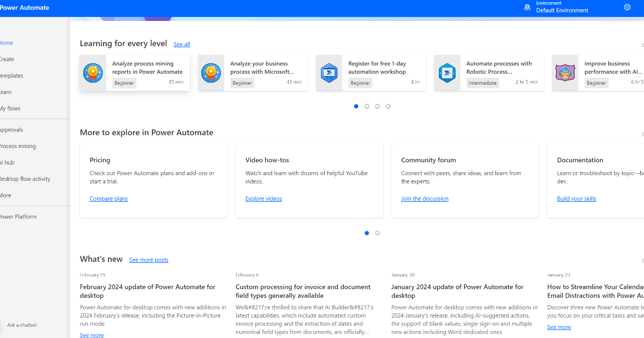Click the right chevron in More to explore section
Viewport: 644px width, 338px height.
pyautogui.click(x=642, y=134)
